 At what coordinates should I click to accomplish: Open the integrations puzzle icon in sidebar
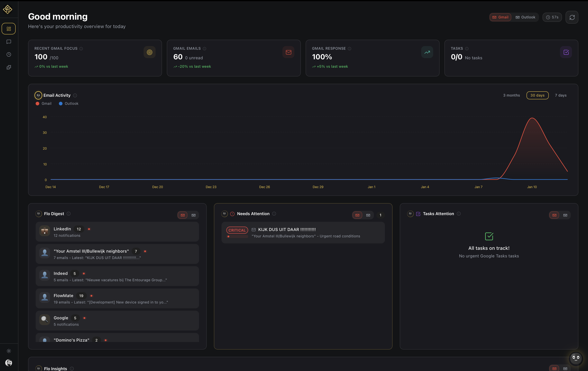pos(9,67)
